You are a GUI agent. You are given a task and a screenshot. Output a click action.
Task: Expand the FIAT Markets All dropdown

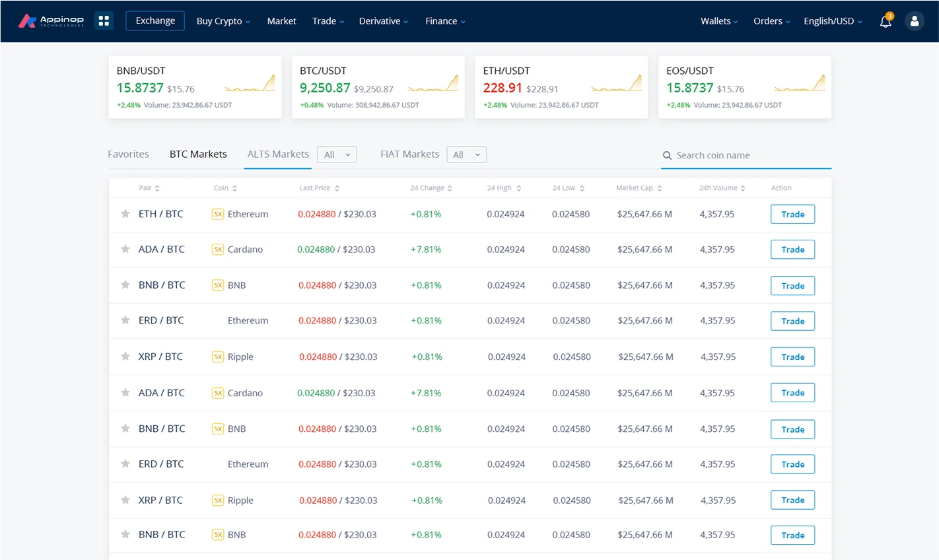click(466, 155)
